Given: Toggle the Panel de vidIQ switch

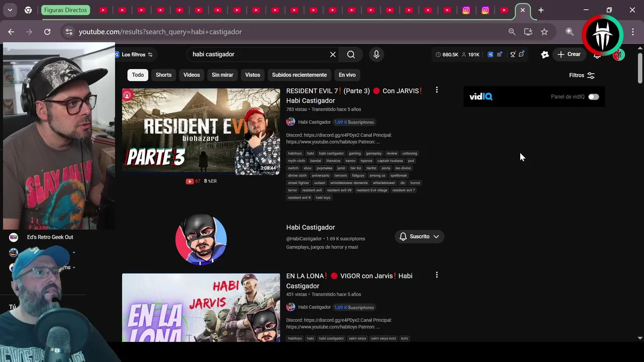Looking at the screenshot, I should point(594,97).
